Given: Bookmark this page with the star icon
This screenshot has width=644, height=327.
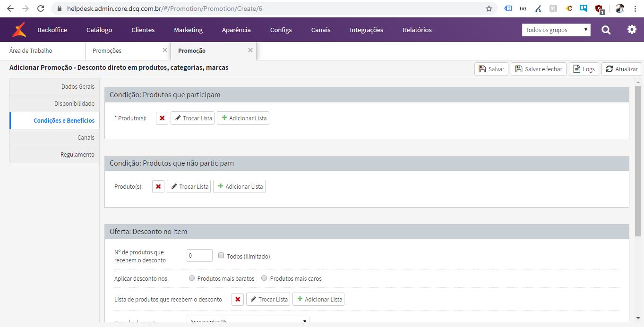Looking at the screenshot, I should pos(489,8).
